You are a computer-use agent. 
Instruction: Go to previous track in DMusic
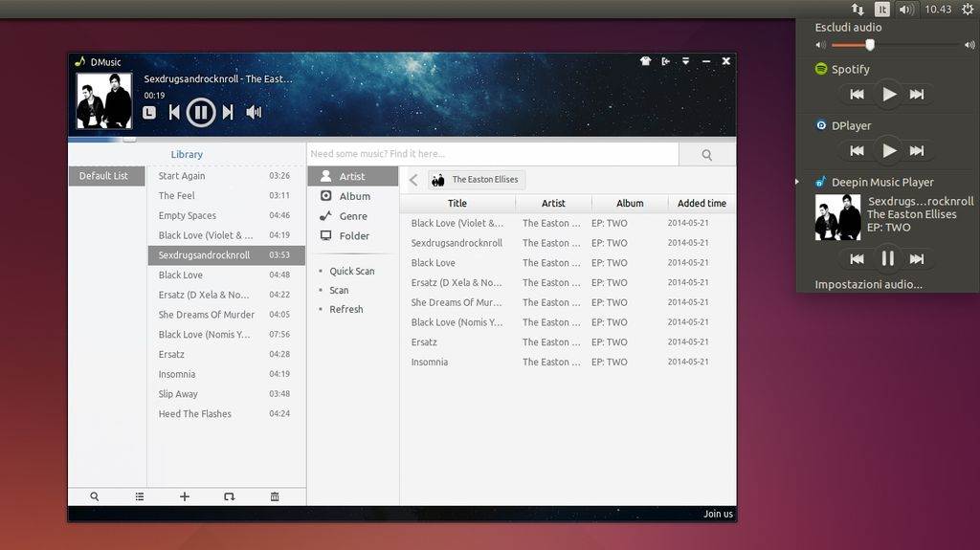[174, 113]
